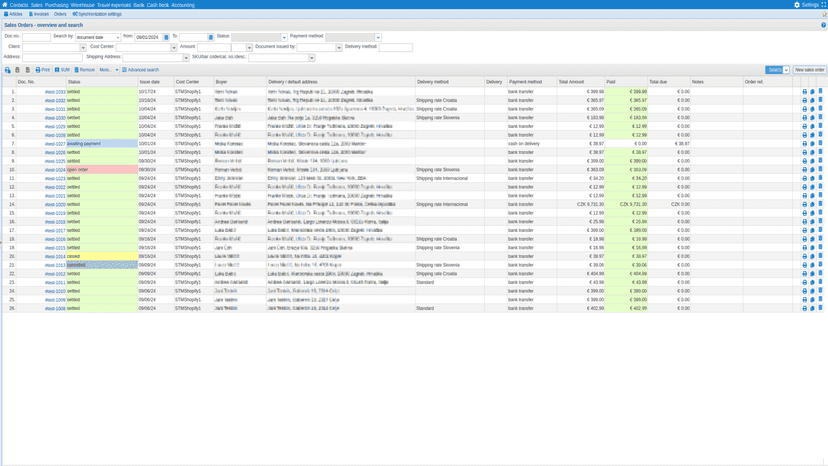Open the help question mark icon
This screenshot has width=828, height=466.
[823, 25]
